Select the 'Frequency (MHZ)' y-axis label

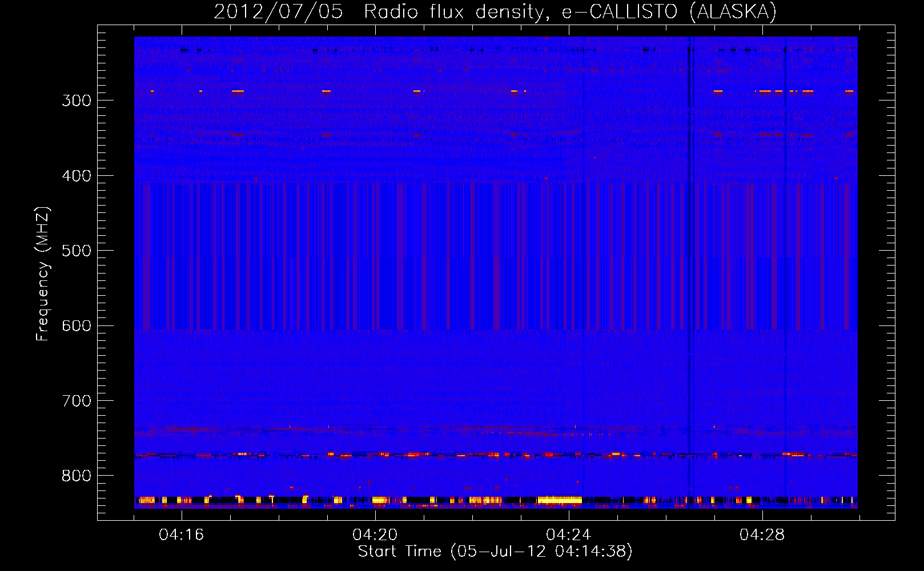click(x=43, y=274)
